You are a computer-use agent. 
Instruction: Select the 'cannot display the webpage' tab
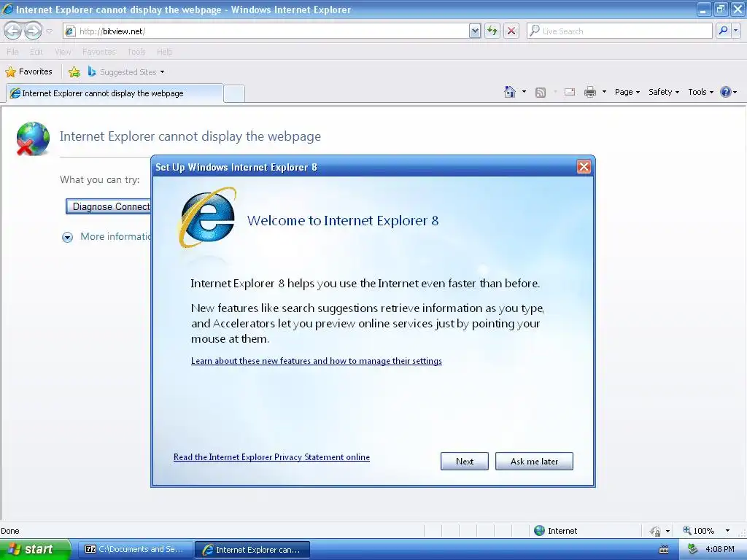(115, 93)
